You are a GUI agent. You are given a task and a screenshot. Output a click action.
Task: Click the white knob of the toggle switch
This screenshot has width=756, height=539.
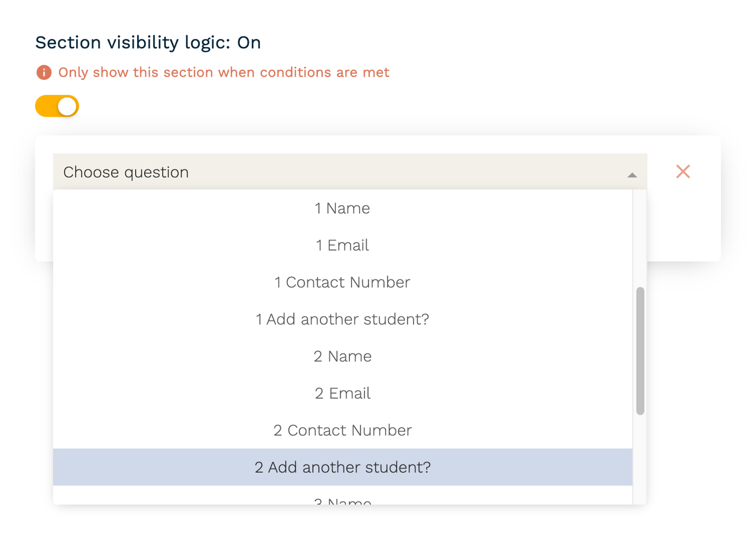67,106
